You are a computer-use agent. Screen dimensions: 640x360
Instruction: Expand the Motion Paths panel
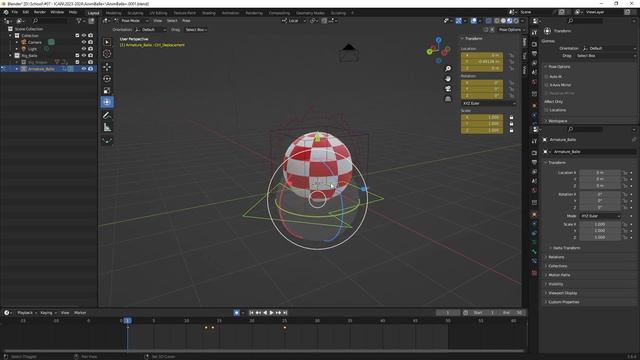click(559, 275)
